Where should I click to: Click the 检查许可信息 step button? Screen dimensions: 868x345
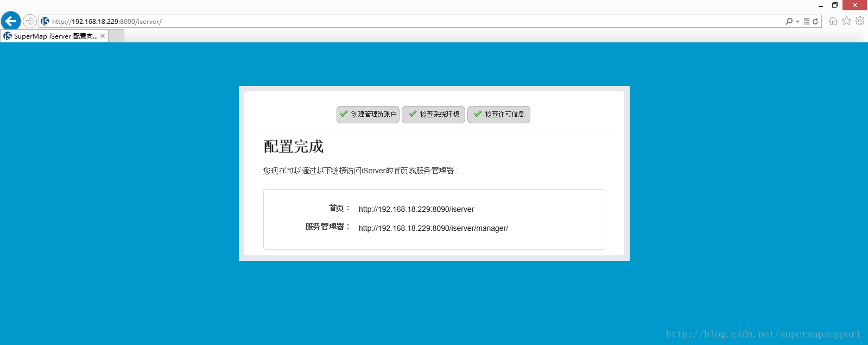tap(499, 114)
